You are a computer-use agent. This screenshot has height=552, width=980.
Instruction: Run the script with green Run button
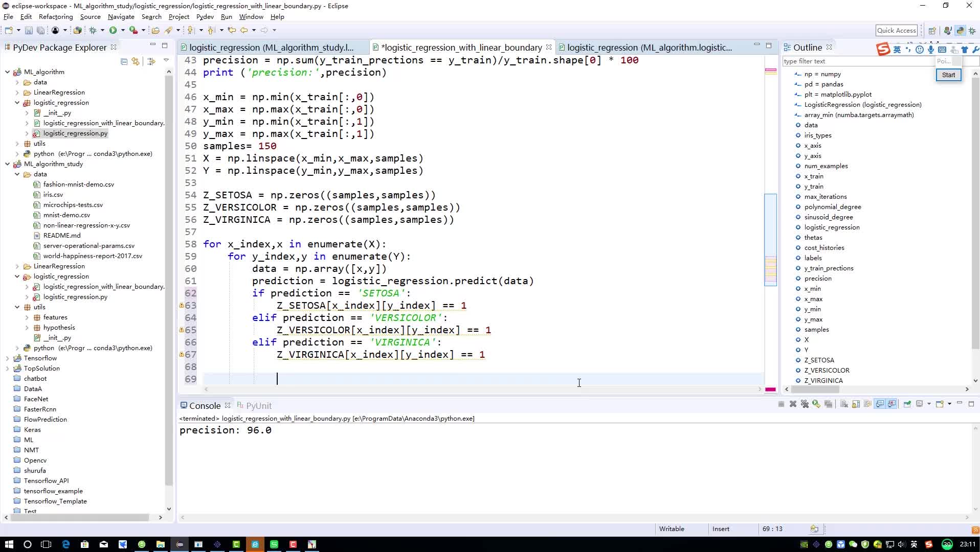113,30
